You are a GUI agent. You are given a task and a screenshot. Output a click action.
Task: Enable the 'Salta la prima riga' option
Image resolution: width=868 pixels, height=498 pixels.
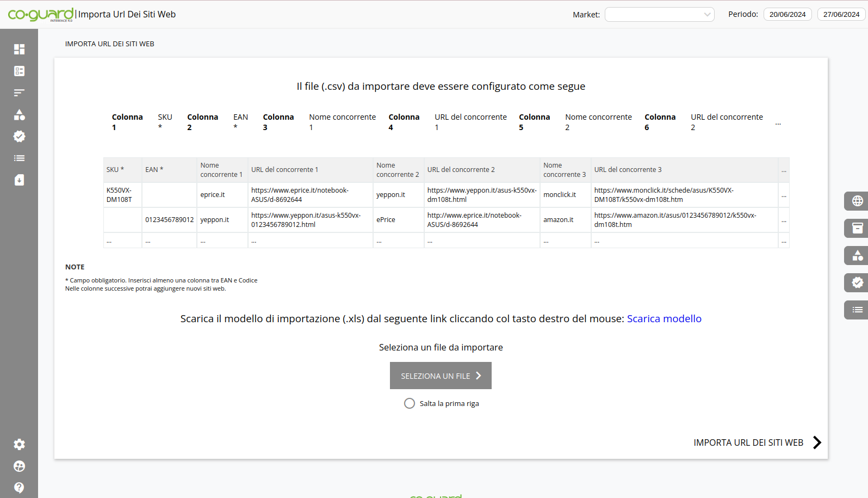(x=410, y=403)
